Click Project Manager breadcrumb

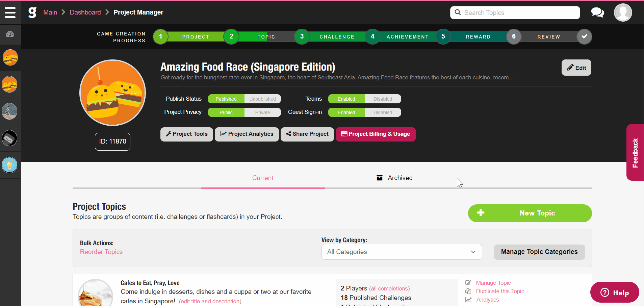tap(138, 12)
